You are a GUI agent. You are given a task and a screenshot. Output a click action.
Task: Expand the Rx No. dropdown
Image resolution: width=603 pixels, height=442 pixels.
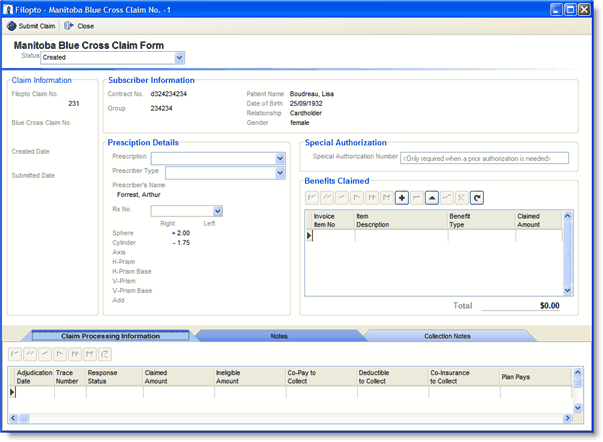[x=218, y=211]
